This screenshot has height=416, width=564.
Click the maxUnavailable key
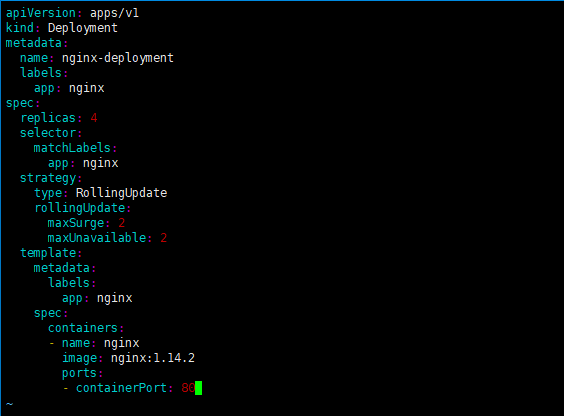tap(97, 238)
